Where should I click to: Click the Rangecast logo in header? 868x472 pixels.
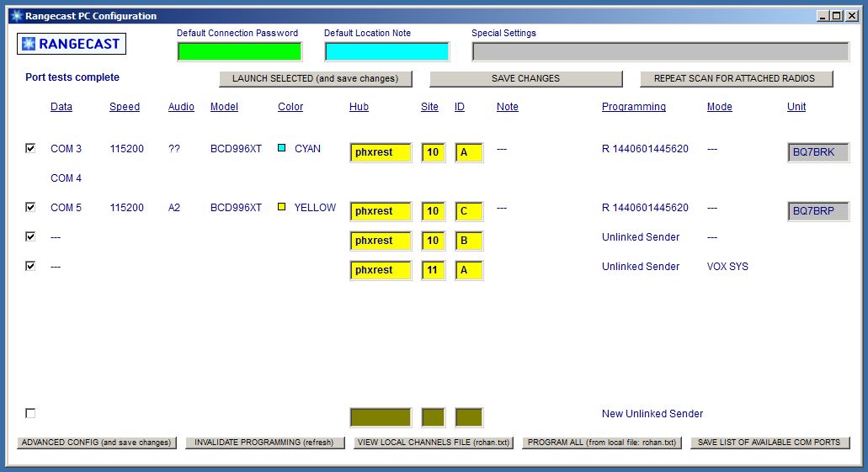click(x=72, y=44)
